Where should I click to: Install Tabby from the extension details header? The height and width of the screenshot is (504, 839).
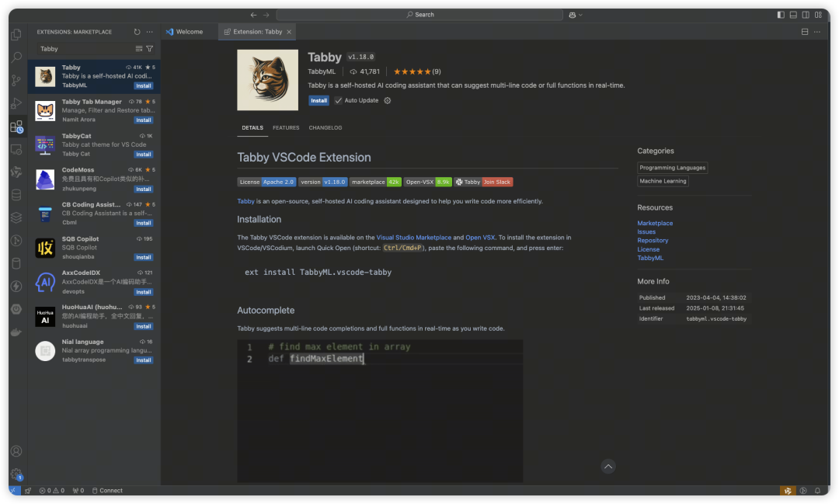pos(319,101)
